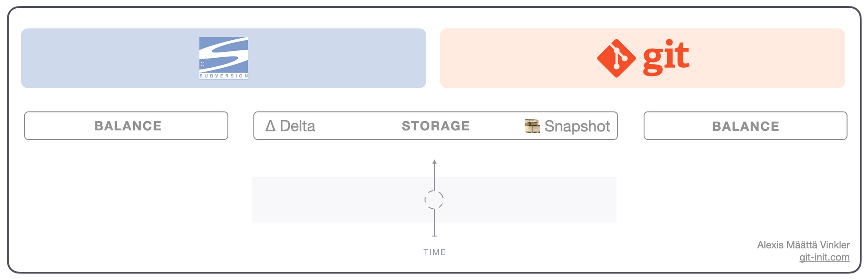Click the gray band right of circle
This screenshot has height=280, width=868.
tap(530, 200)
